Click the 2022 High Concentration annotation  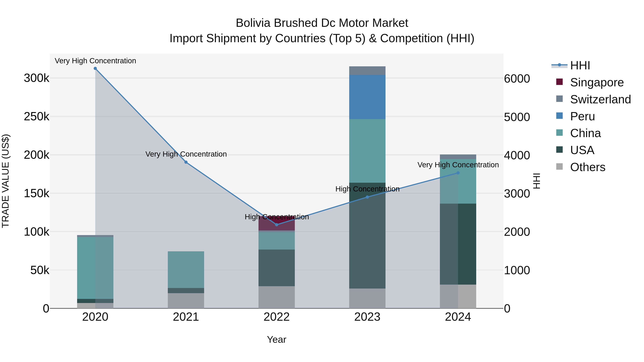coord(277,217)
